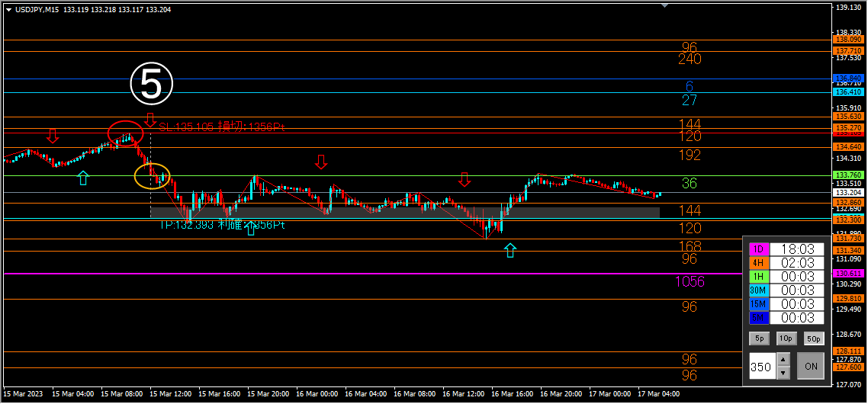The height and width of the screenshot is (404, 868).
Task: Click the 00:03 countdown field beside 30M
Action: (x=796, y=290)
